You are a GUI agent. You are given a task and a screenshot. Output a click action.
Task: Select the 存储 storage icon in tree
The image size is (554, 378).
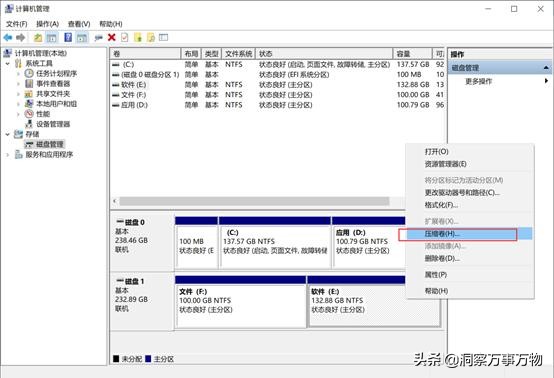coord(18,134)
